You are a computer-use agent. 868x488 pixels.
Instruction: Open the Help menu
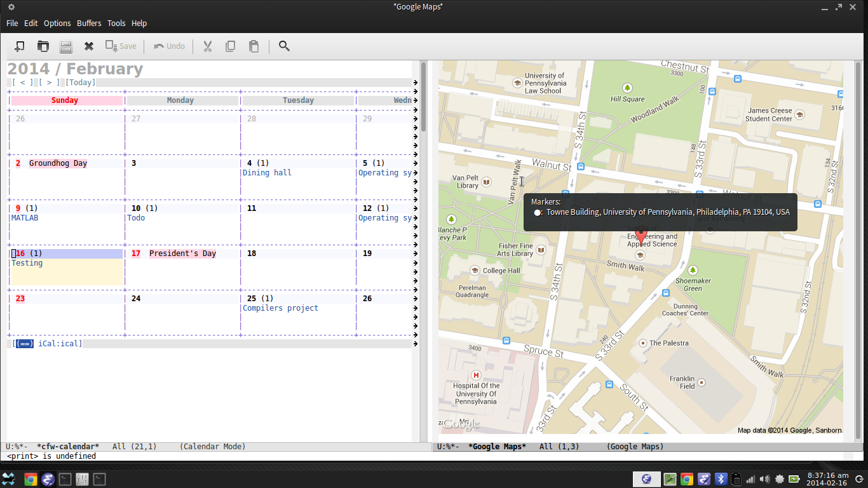click(139, 23)
